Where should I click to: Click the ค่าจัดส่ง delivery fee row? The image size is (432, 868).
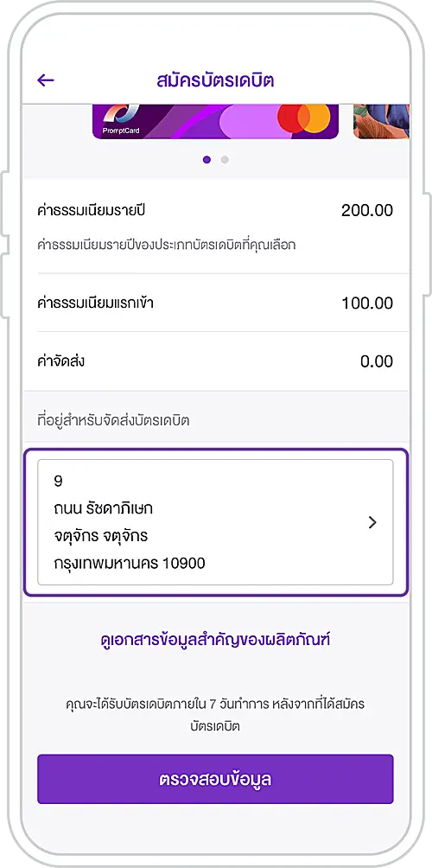pyautogui.click(x=215, y=361)
